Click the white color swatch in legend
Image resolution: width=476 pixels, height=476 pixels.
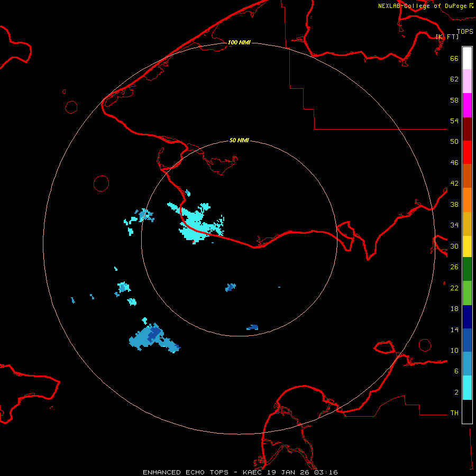coord(467,58)
